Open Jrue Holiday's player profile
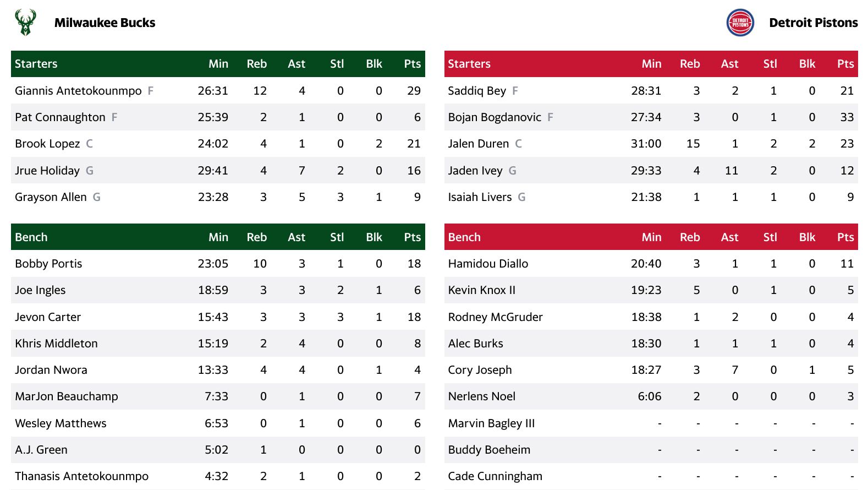Screen dimensions: 868x490 coord(47,171)
